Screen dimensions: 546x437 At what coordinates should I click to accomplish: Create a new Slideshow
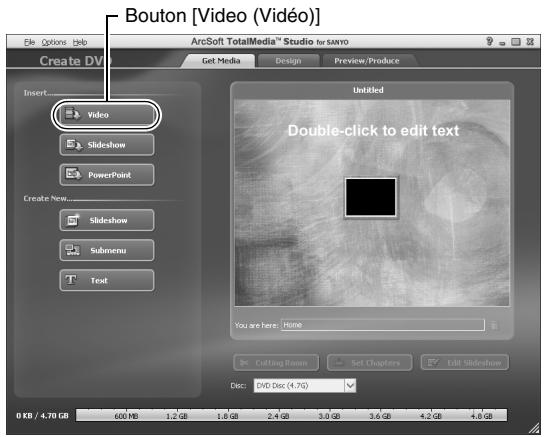[x=107, y=220]
